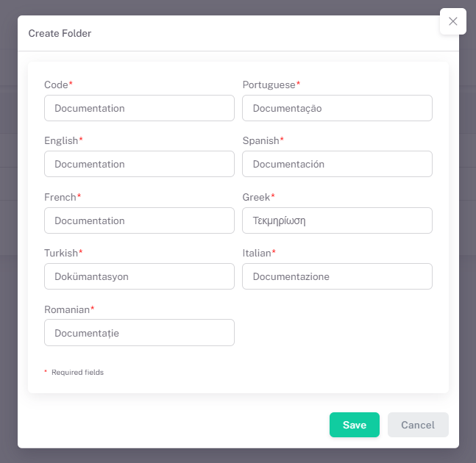Click the English label text
The image size is (476, 463).
pyautogui.click(x=61, y=140)
